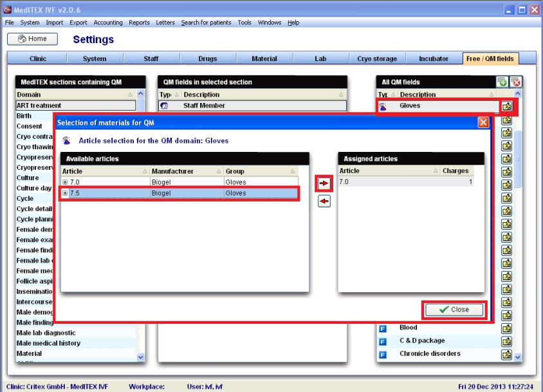Click the Staff Member type icon

point(164,106)
